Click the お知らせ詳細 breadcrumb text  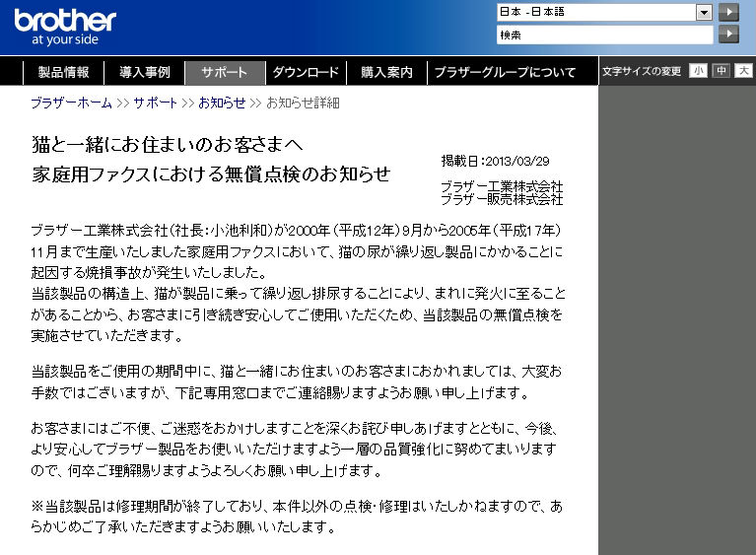pos(303,103)
